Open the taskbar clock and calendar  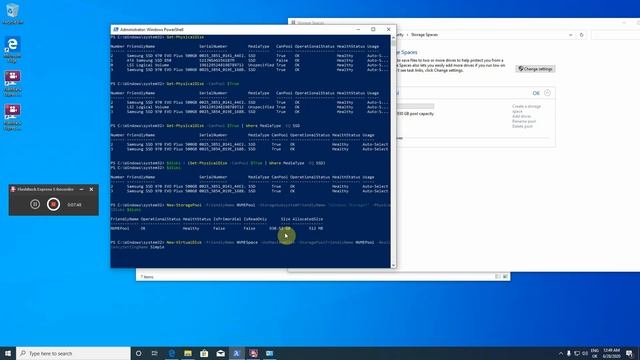point(611,353)
